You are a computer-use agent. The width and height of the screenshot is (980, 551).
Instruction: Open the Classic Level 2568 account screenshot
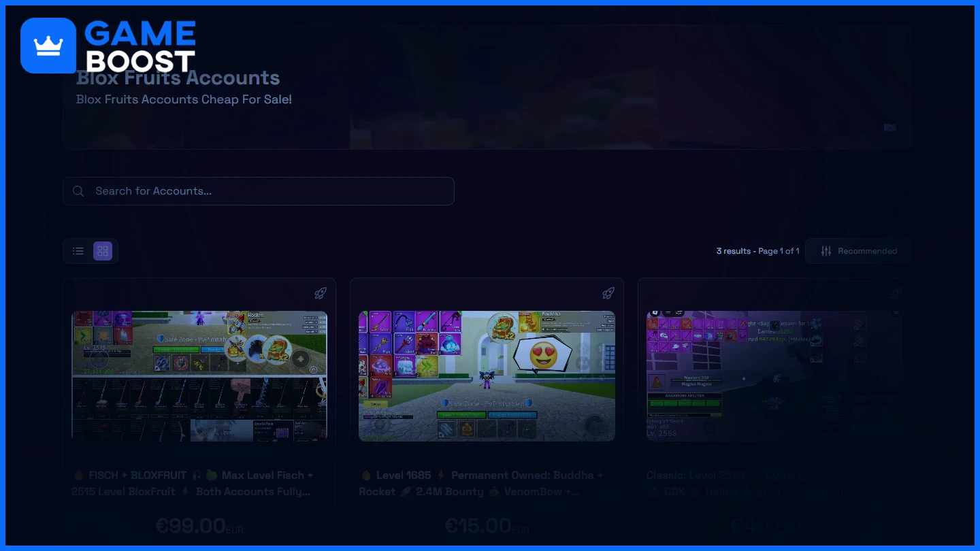tap(774, 376)
